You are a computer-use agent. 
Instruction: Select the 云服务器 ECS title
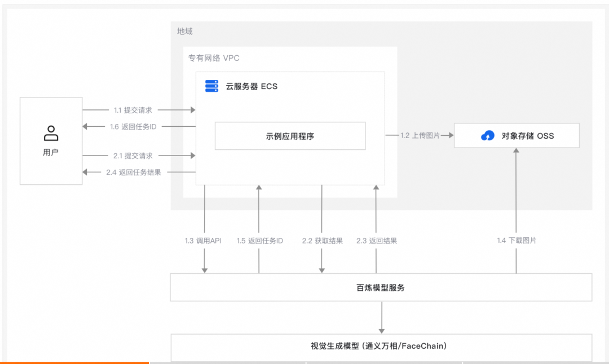coord(251,86)
